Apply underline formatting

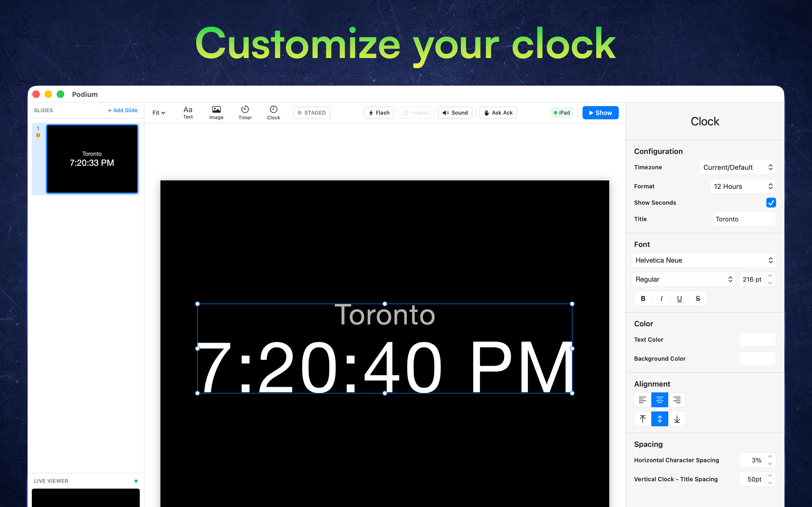679,299
